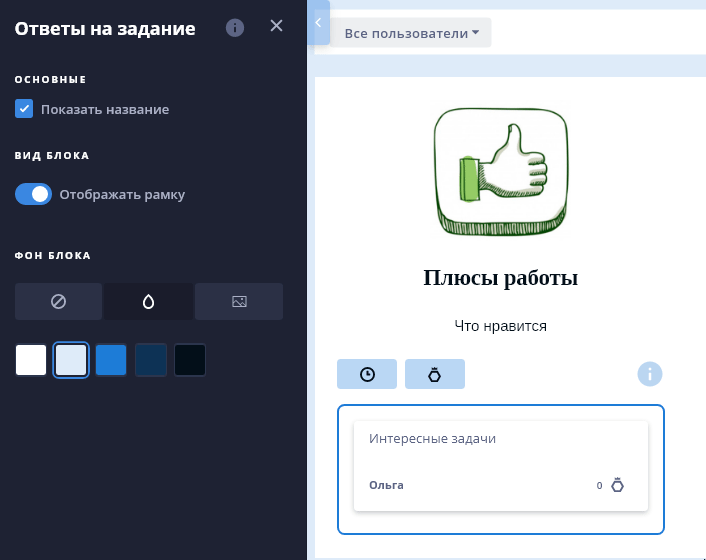Sort answers by time clock button
Screen dimensions: 706x560
click(x=367, y=374)
